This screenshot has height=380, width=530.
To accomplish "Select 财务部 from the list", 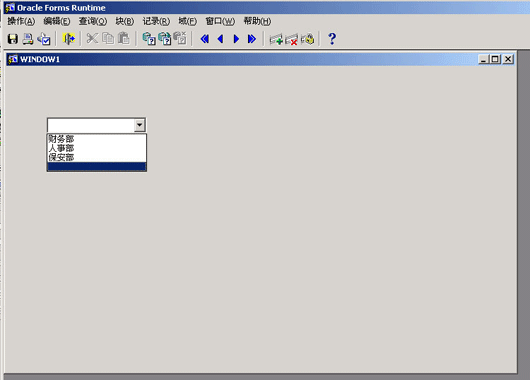I will click(x=97, y=139).
